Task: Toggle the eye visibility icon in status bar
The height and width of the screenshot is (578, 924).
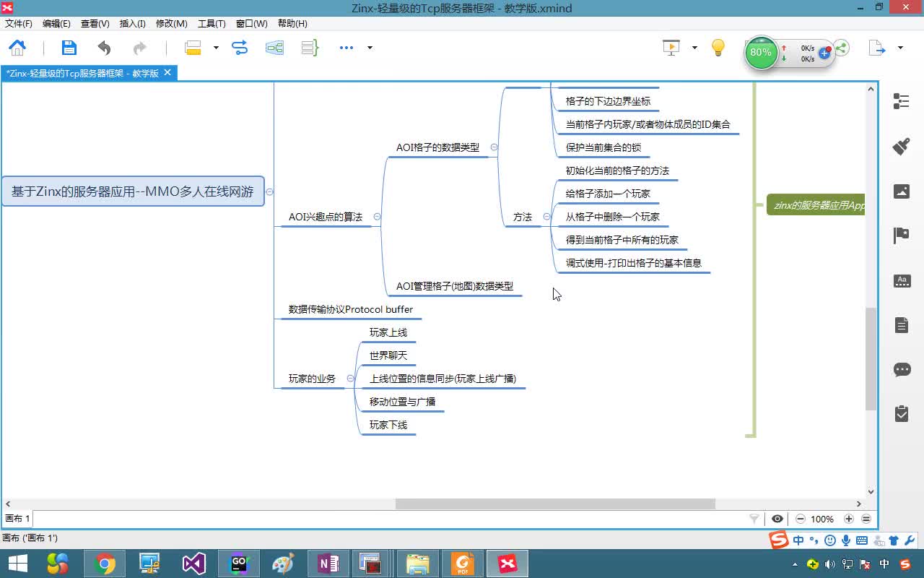Action: point(777,519)
